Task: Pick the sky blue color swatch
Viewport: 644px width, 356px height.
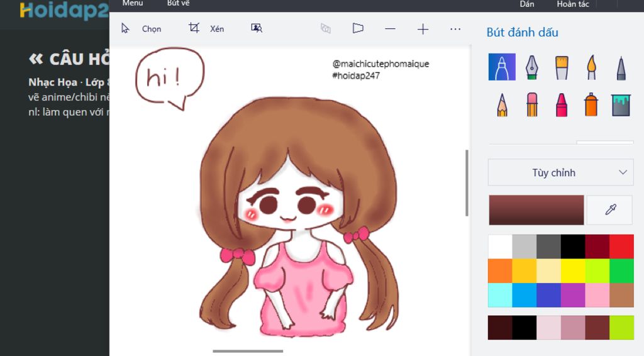Action: tap(524, 295)
